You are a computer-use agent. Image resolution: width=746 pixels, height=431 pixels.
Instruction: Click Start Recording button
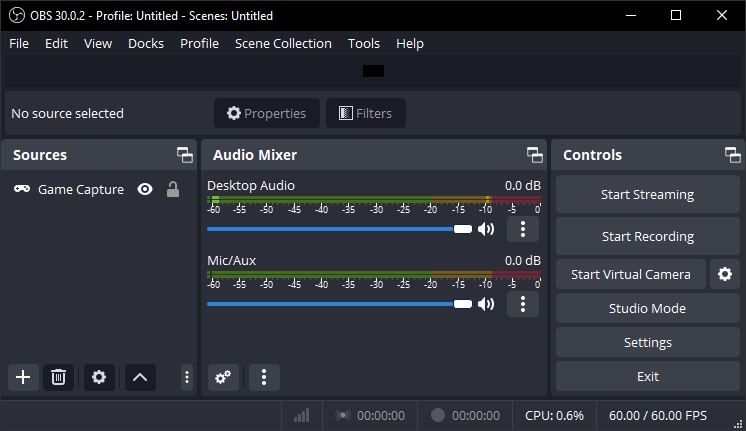(648, 236)
